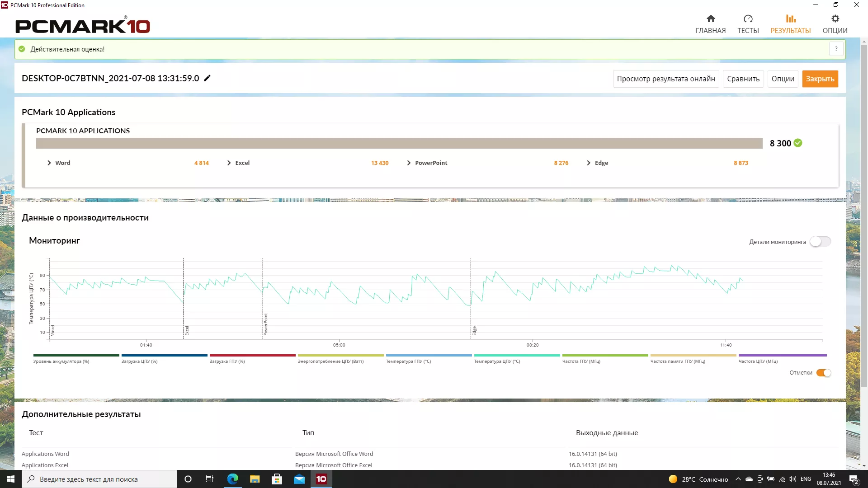Viewport: 868px width, 488px height.
Task: Show hidden system tray icons
Action: [738, 479]
